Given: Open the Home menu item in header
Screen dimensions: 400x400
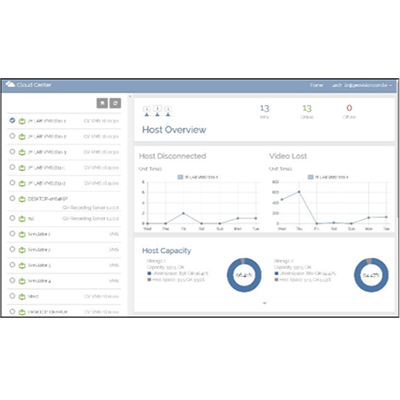Looking at the screenshot, I should [x=316, y=85].
